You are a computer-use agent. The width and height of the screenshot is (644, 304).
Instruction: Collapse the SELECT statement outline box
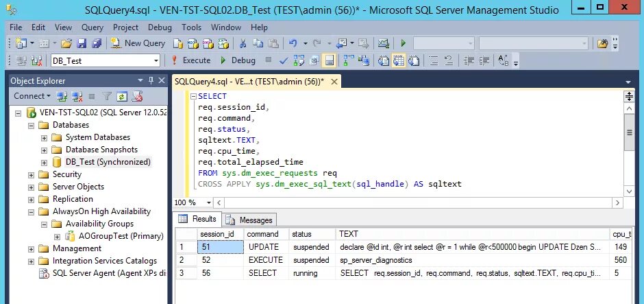point(193,96)
